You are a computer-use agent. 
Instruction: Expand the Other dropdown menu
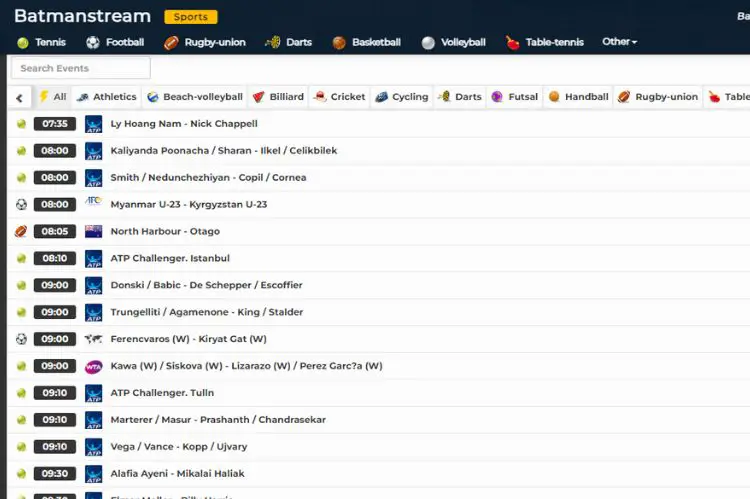619,42
